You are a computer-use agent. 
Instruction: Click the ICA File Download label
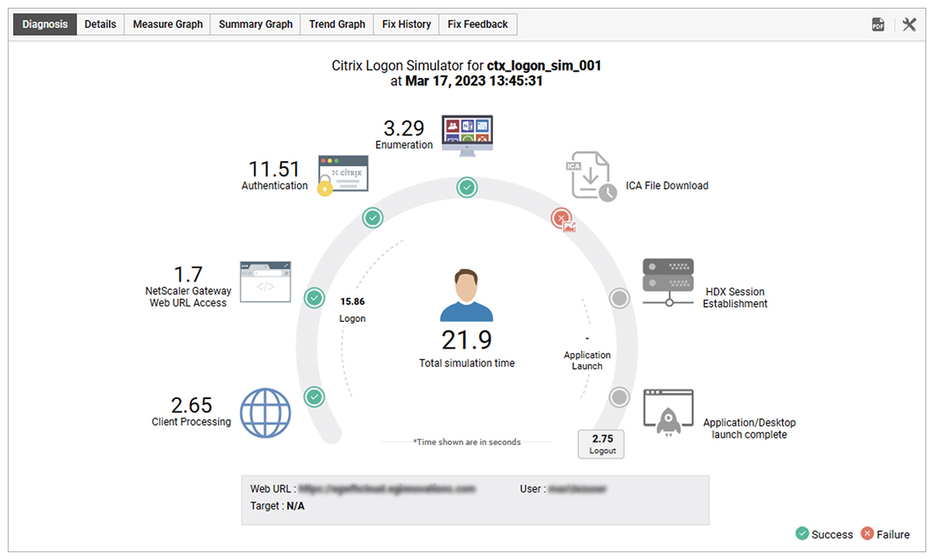pos(667,186)
